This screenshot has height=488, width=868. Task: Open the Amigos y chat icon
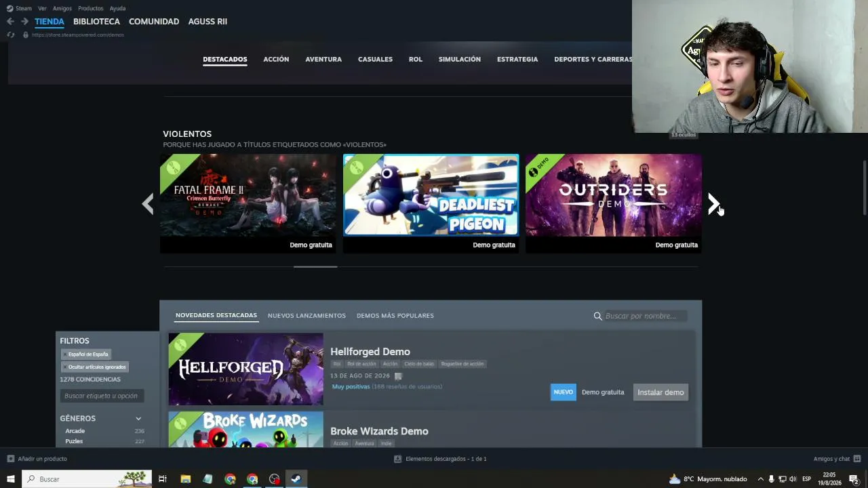click(857, 459)
